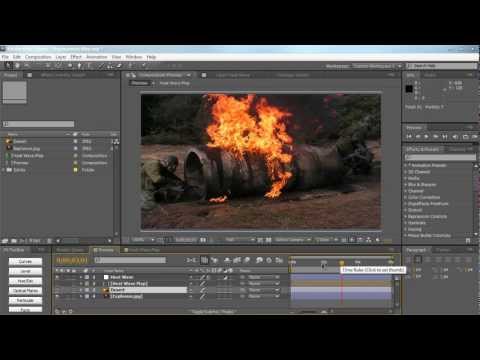Viewport: 480px width, 360px height.
Task: Open the Window menu
Action: 134,57
